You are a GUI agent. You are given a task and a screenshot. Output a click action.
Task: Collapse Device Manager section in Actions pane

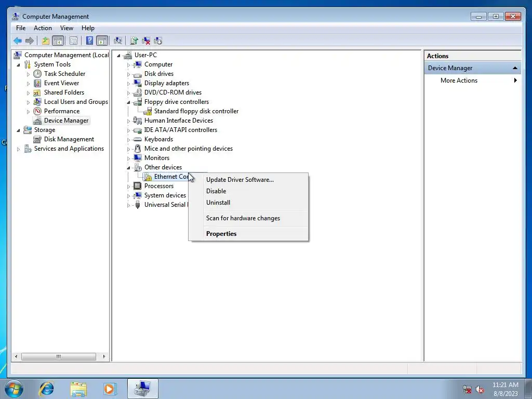pos(515,68)
